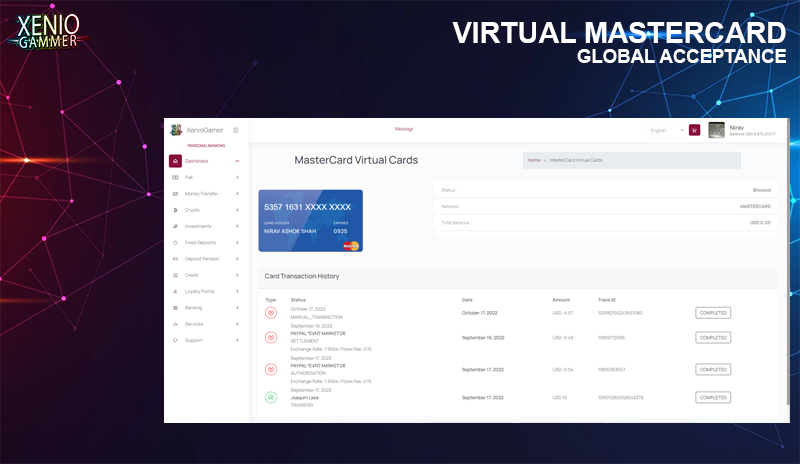Click the Credit icon in the sidebar

[x=176, y=275]
